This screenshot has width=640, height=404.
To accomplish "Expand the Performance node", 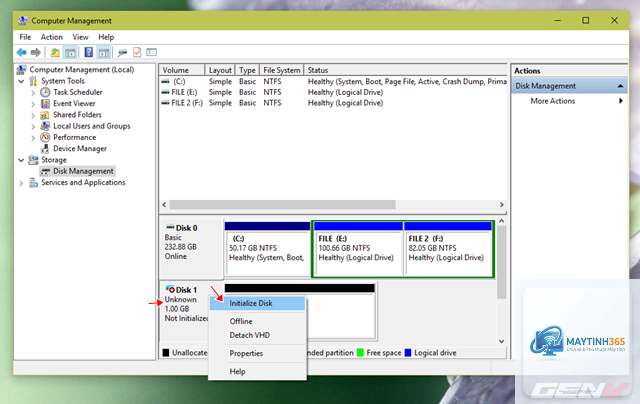I will click(x=33, y=138).
